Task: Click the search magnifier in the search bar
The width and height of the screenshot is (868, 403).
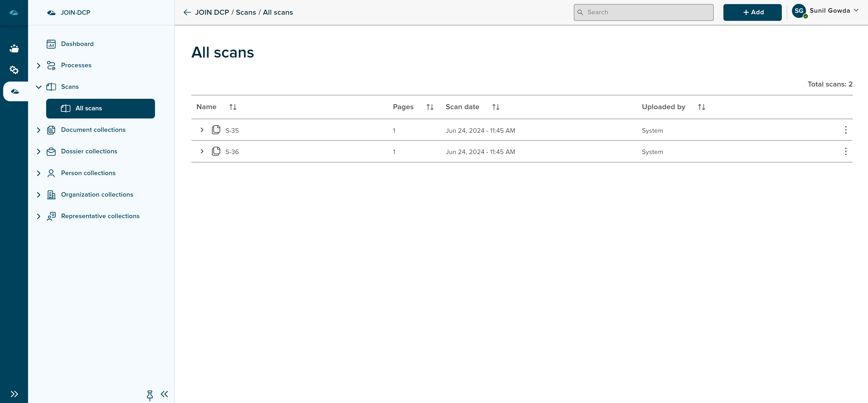Action: click(x=581, y=12)
